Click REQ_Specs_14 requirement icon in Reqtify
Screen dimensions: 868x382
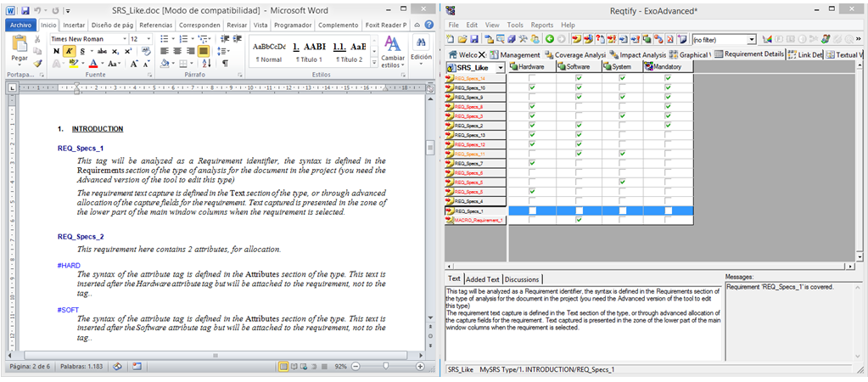tap(450, 79)
